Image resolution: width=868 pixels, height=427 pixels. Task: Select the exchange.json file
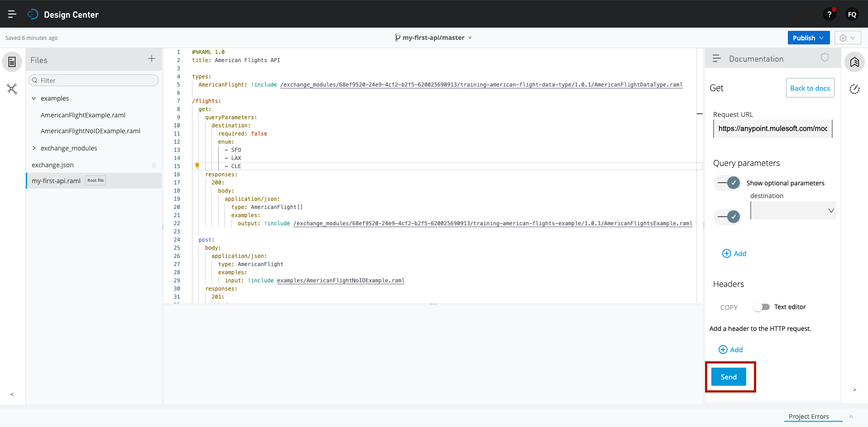pyautogui.click(x=53, y=165)
